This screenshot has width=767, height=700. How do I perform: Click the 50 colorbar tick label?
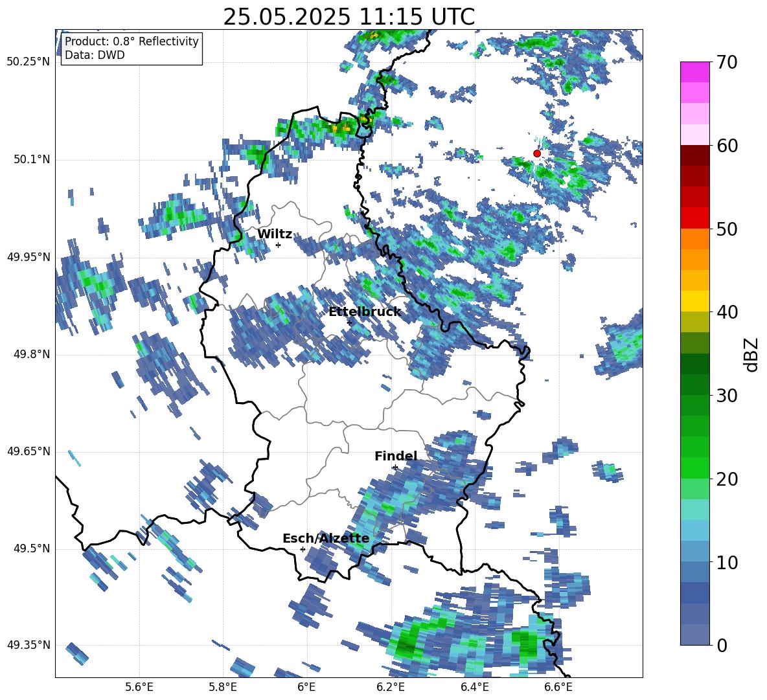point(727,229)
